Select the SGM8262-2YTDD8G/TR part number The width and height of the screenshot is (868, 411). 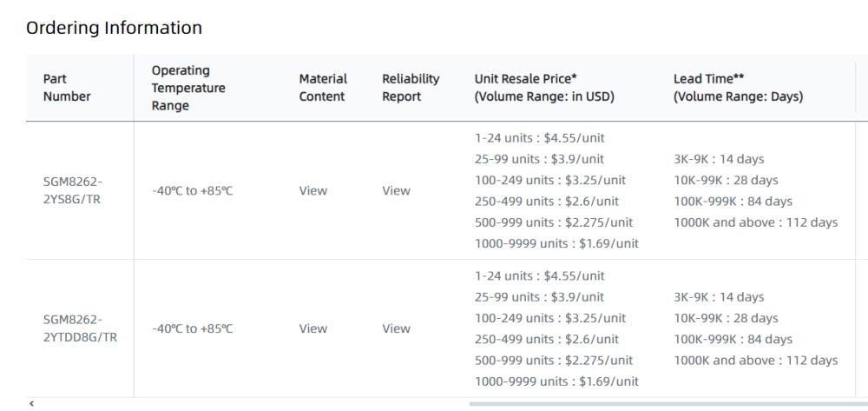[80, 329]
